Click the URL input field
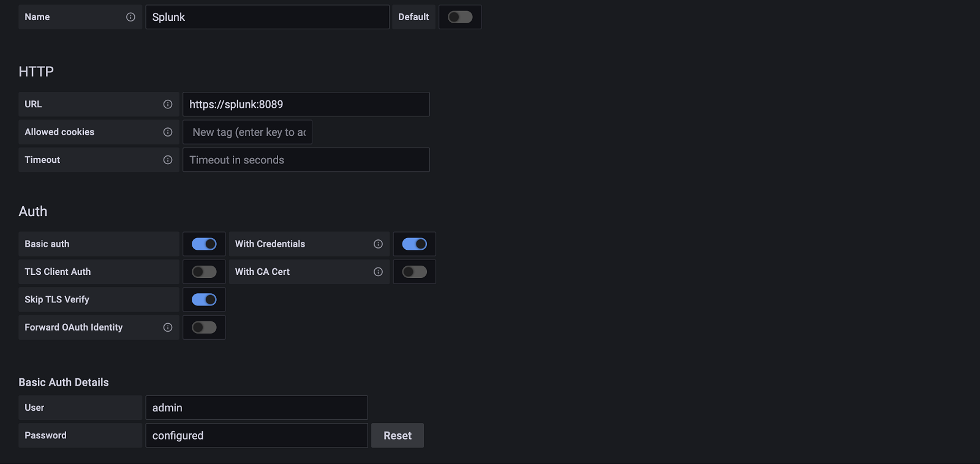Image resolution: width=980 pixels, height=464 pixels. point(306,104)
